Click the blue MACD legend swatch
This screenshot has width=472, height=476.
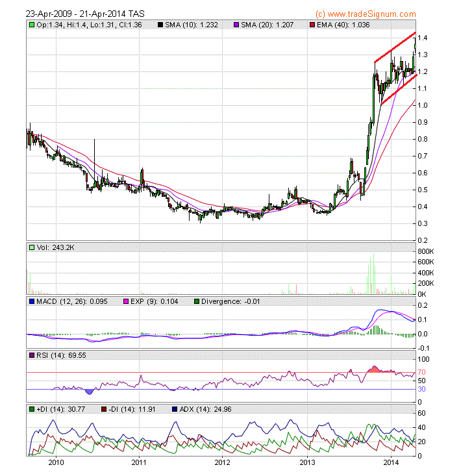[32, 301]
